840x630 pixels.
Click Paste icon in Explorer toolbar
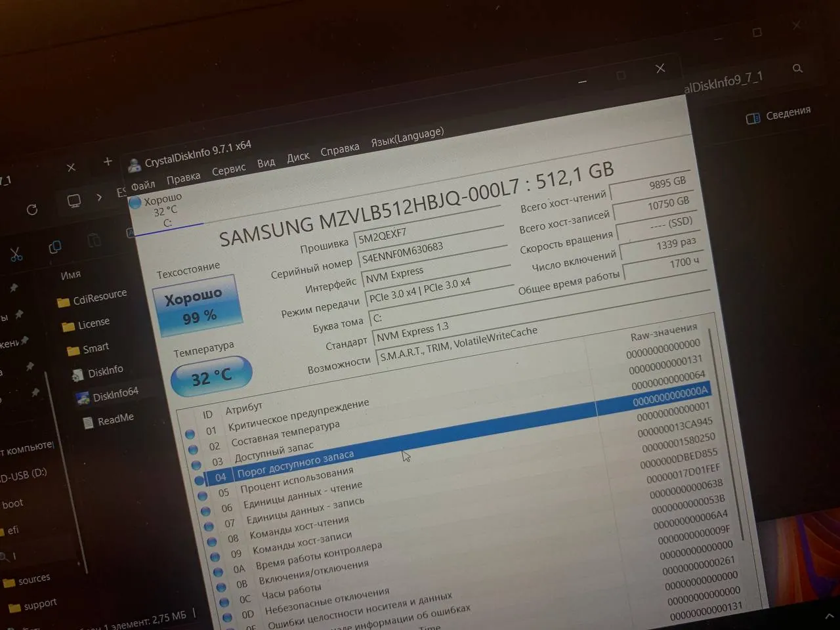94,240
